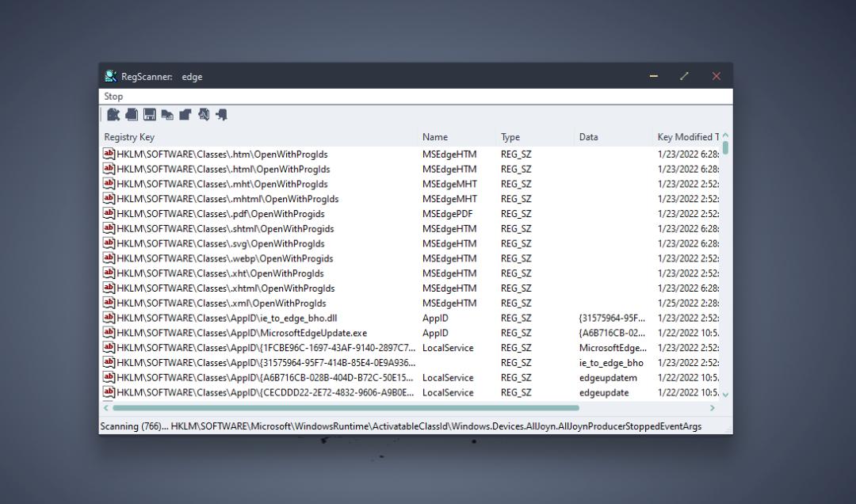Viewport: 856px width, 504px height.
Task: Click the Save floppy disk toolbar icon
Action: click(150, 115)
